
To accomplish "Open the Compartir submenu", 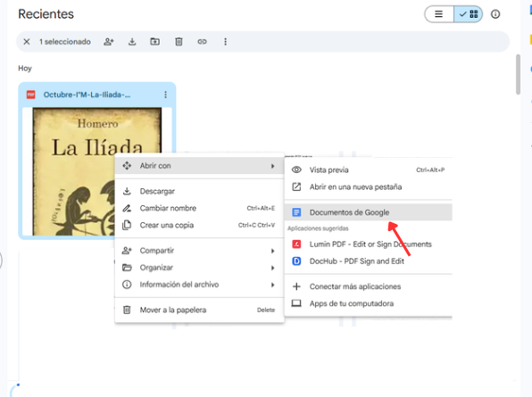I will click(200, 251).
